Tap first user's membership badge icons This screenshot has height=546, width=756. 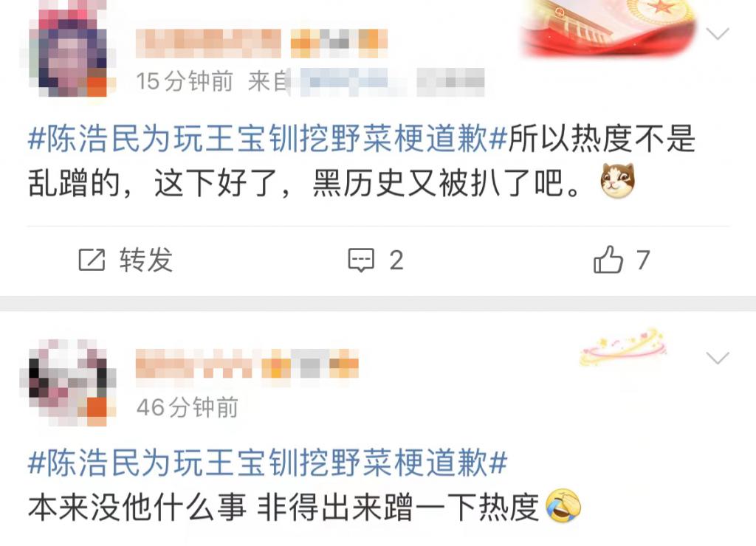pos(339,44)
